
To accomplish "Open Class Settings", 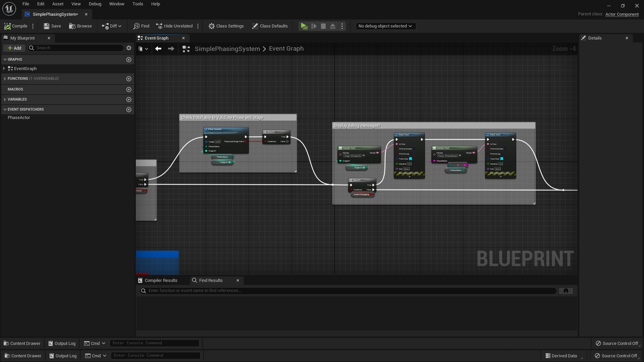I will coord(226,26).
